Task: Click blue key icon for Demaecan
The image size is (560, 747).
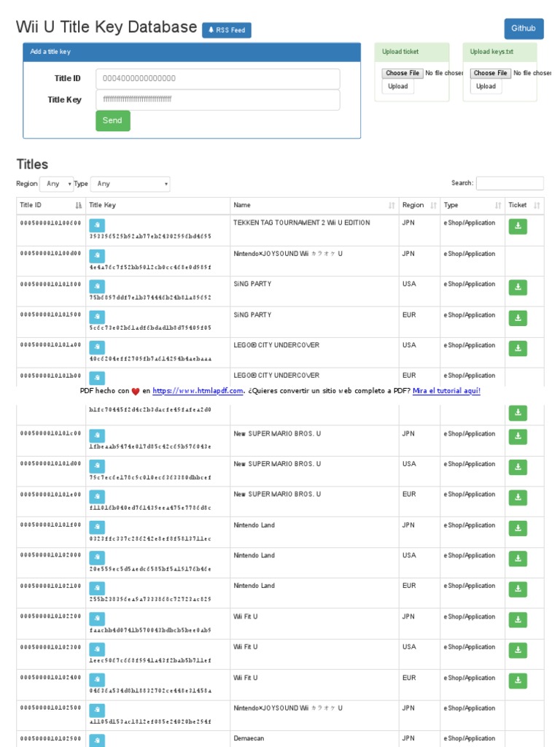Action: pos(97,741)
